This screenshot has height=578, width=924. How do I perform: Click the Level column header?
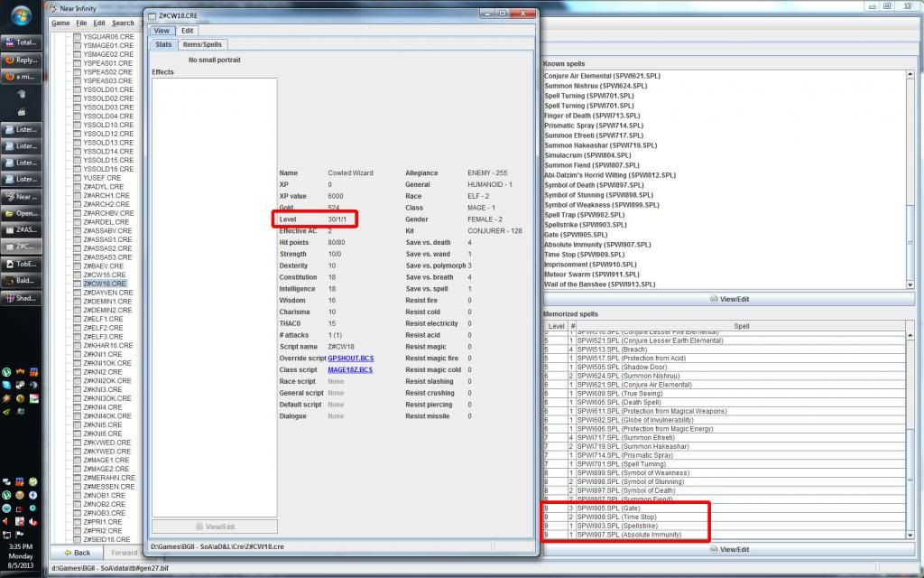[x=557, y=326]
